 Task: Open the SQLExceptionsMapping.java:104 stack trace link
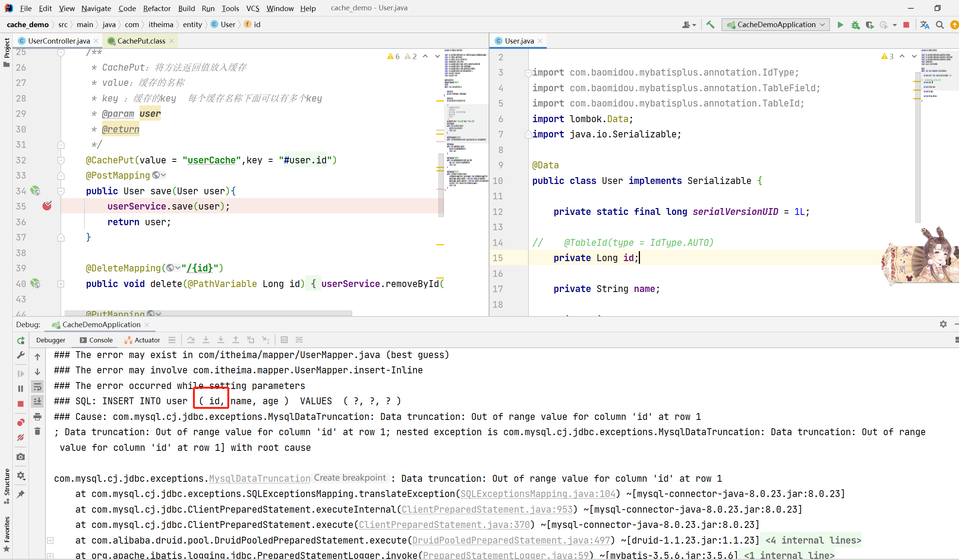(538, 494)
